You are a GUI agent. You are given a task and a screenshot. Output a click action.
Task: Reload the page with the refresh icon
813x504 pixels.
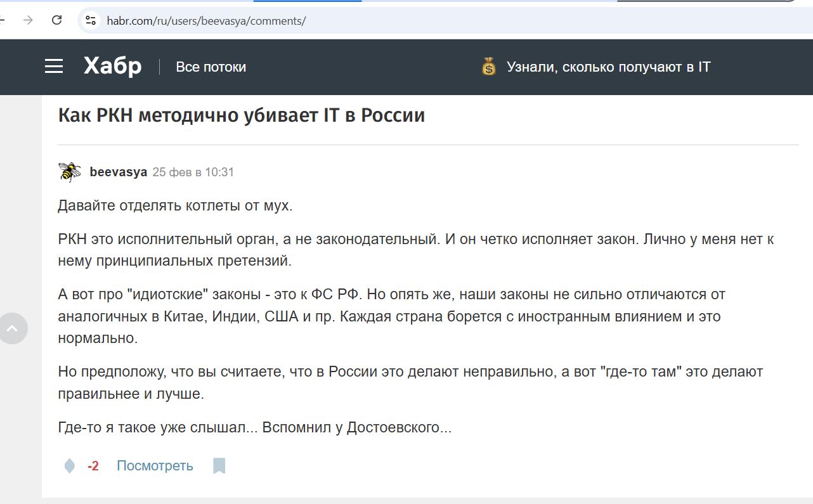[56, 20]
